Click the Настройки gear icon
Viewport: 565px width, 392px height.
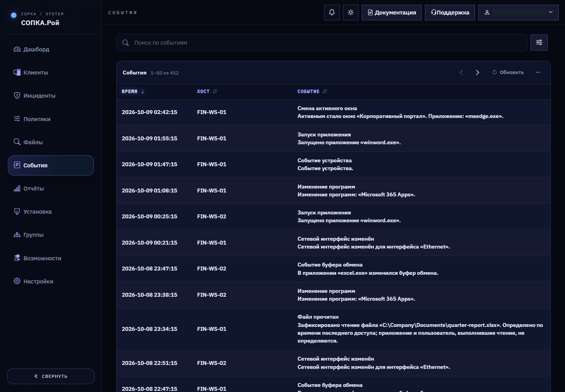point(17,281)
